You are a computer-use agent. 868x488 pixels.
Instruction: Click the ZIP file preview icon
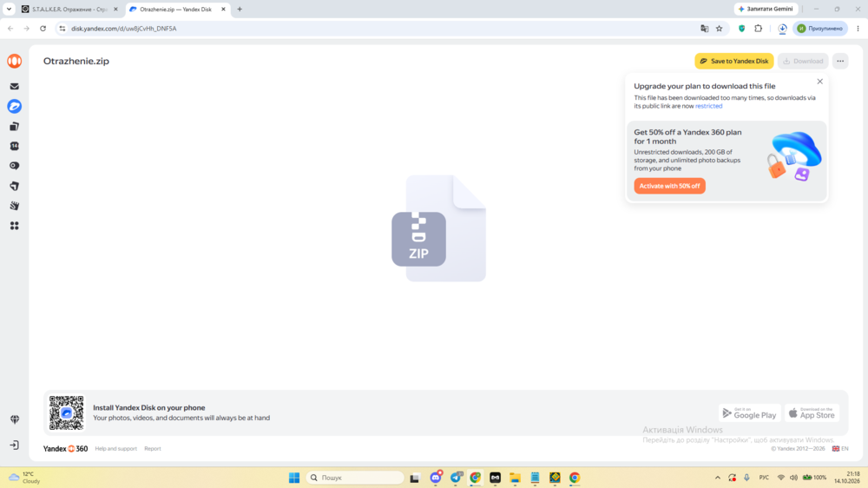pos(438,228)
